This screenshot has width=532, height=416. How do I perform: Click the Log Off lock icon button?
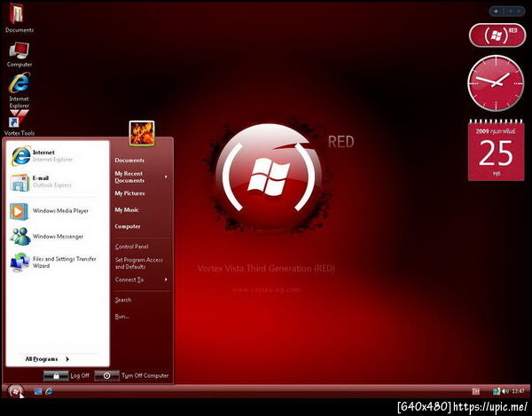coord(56,375)
